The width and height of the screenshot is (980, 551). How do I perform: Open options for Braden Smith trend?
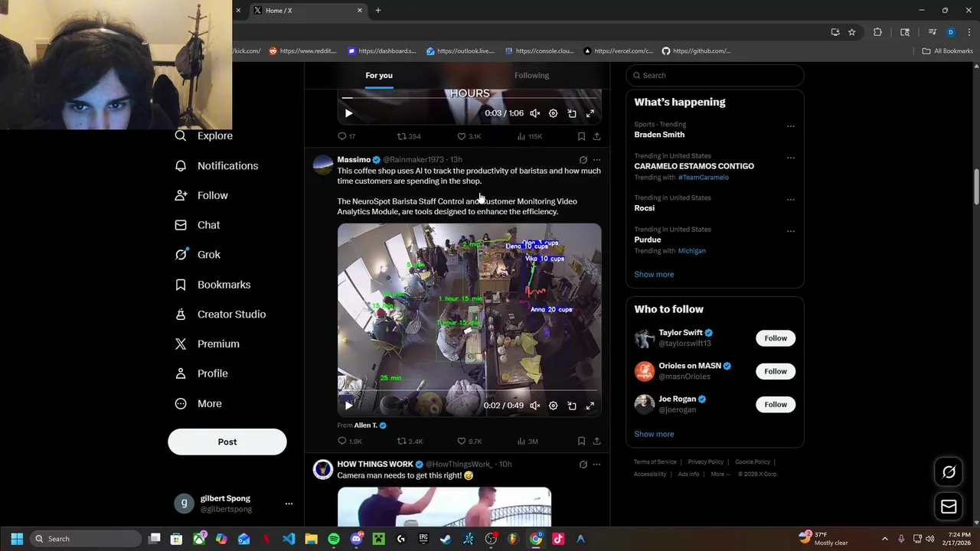pos(790,126)
